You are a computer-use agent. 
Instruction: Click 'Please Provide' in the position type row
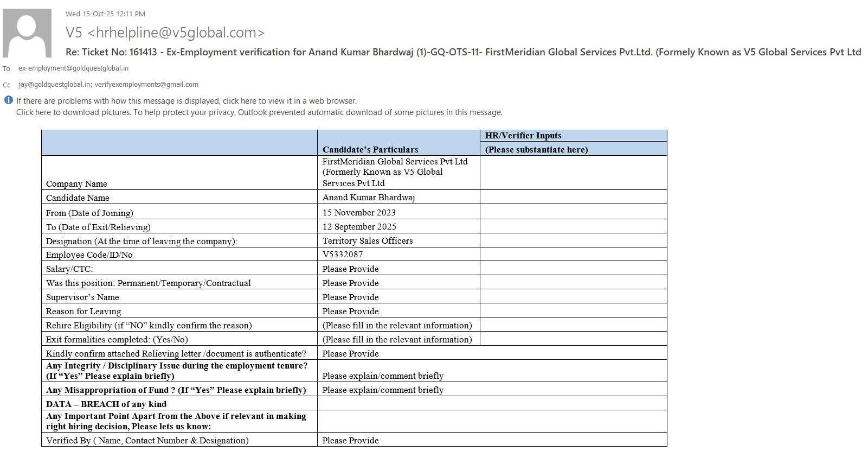pos(351,283)
